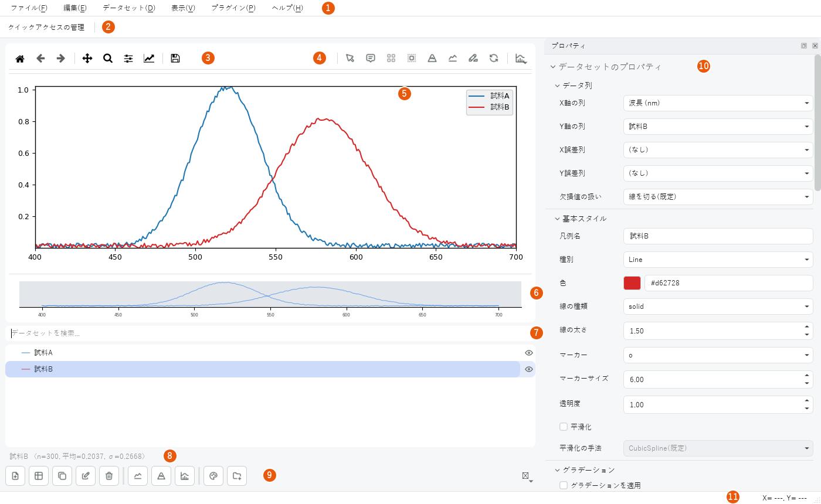Open the ファイル menu
Screen dimensions: 821x504
(x=29, y=8)
